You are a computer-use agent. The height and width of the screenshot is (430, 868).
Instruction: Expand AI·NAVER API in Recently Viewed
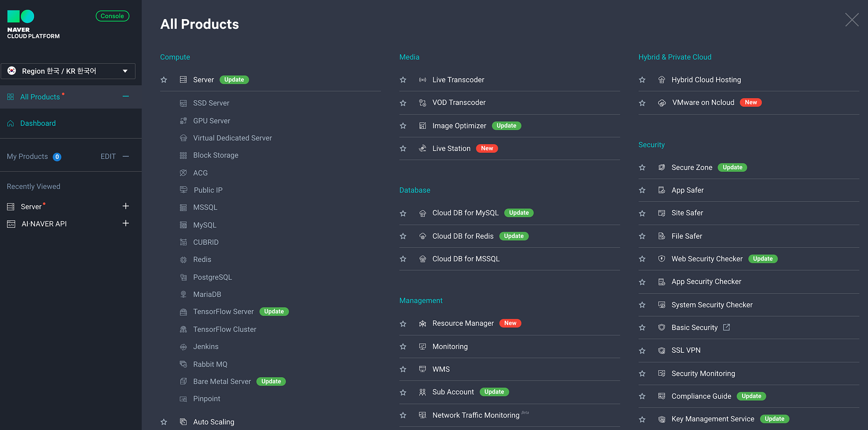coord(126,223)
